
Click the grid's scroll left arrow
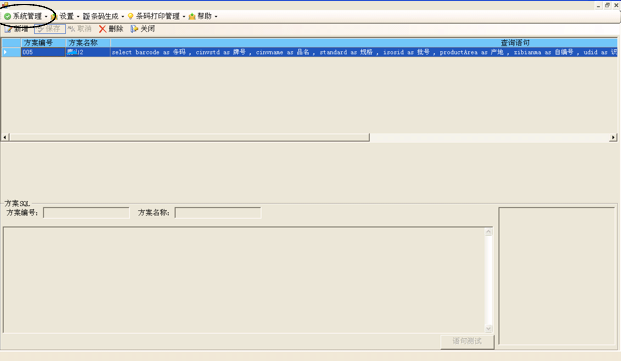click(5, 137)
